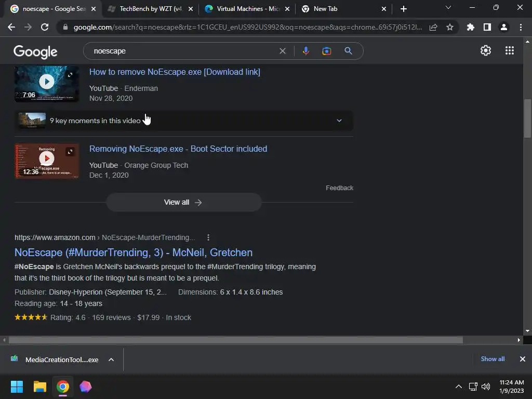Screen dimensions: 532x399
Task: Open MediaCreationTool download options arrow
Action: (111, 360)
